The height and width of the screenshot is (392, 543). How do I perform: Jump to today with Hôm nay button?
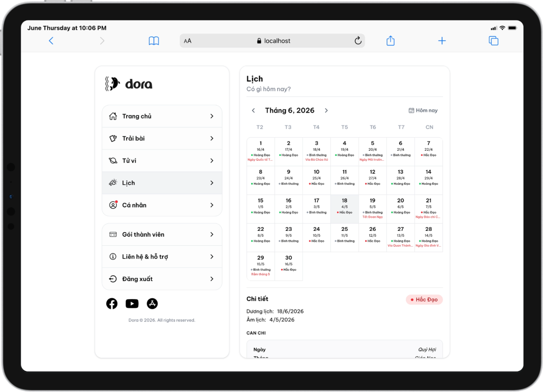coord(423,110)
